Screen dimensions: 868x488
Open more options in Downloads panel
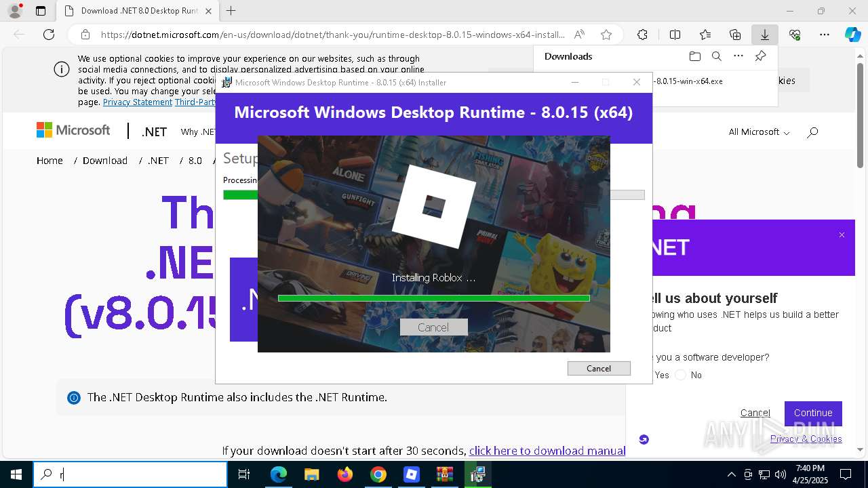pos(738,56)
